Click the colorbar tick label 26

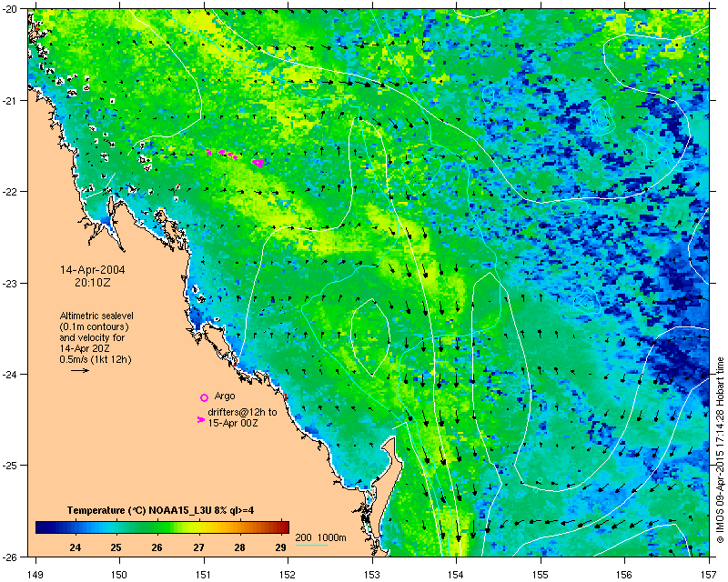pos(157,547)
